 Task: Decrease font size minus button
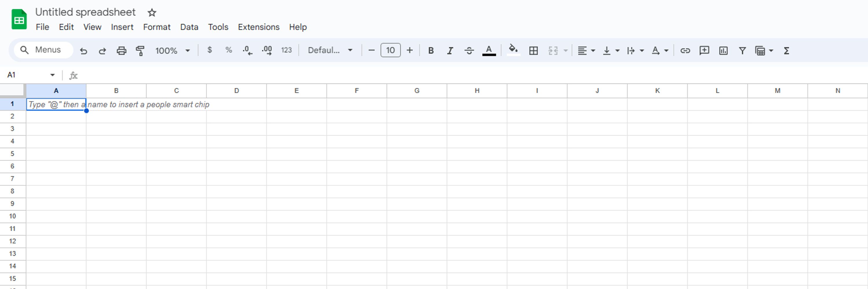(x=371, y=50)
